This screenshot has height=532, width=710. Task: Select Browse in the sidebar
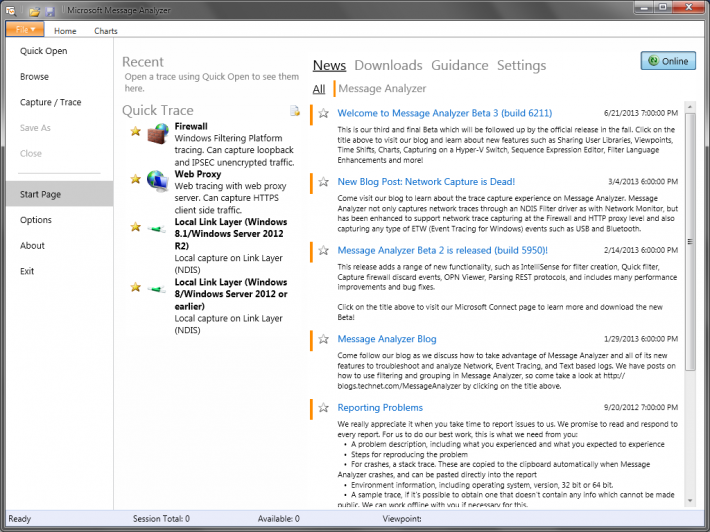pyautogui.click(x=34, y=77)
